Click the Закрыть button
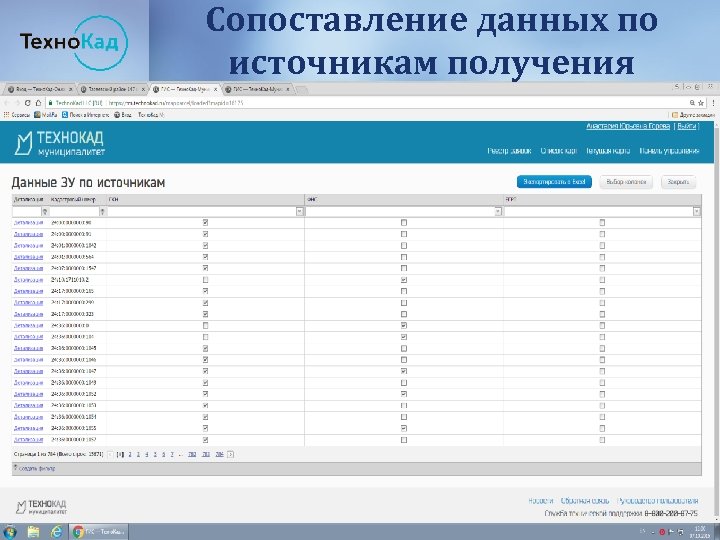The width and height of the screenshot is (720, 540). (679, 182)
